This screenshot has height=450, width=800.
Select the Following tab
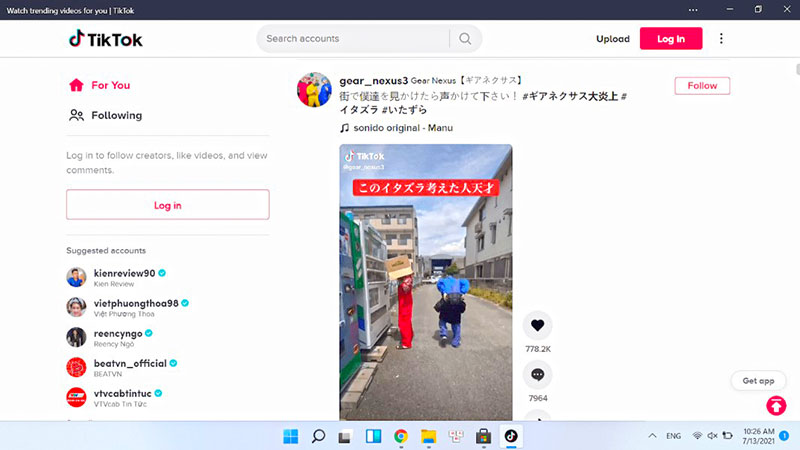106,115
